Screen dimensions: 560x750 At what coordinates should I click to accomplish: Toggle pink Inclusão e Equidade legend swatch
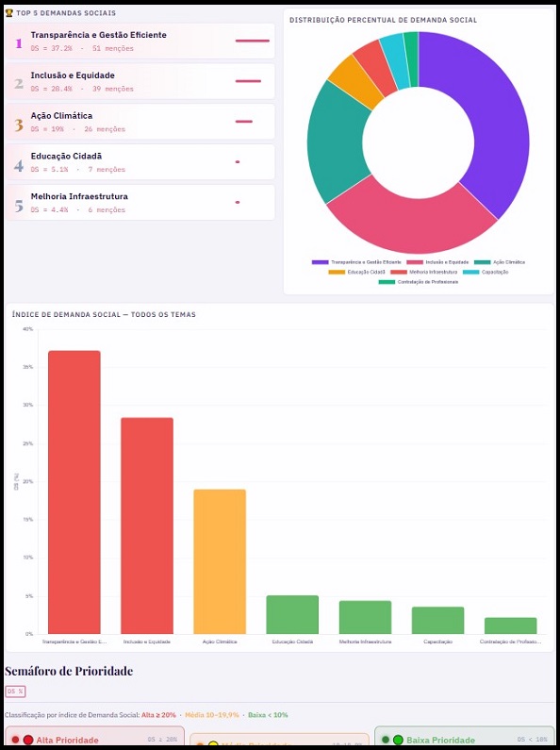[415, 262]
